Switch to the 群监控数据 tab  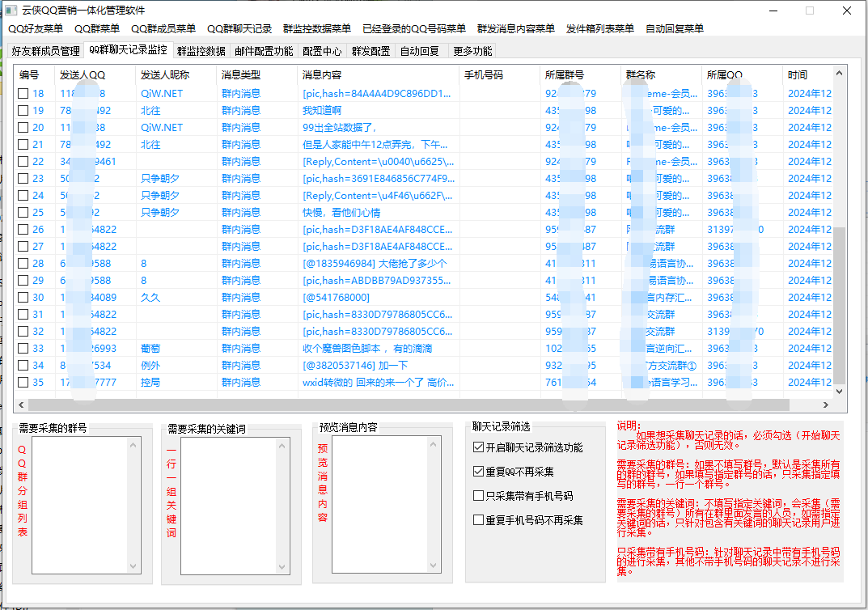tap(201, 51)
